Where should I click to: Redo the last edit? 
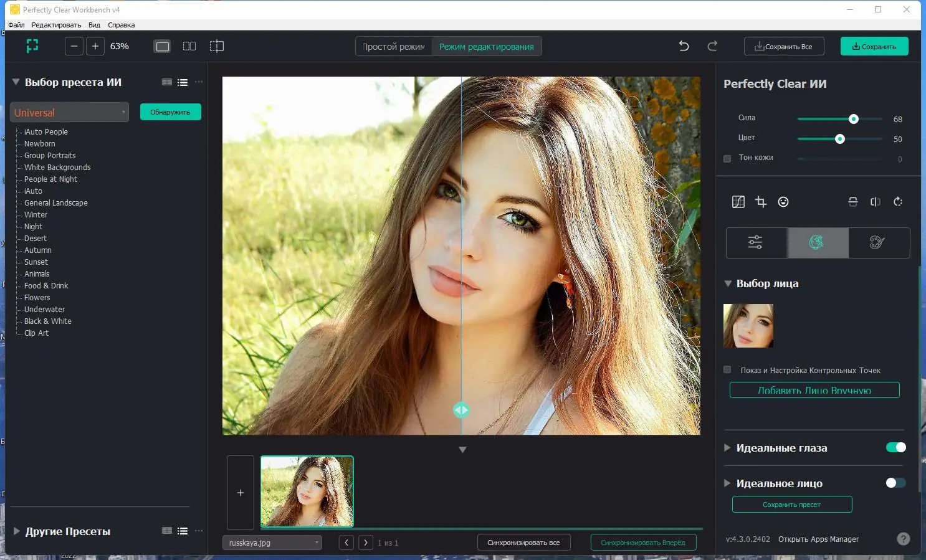(x=712, y=46)
